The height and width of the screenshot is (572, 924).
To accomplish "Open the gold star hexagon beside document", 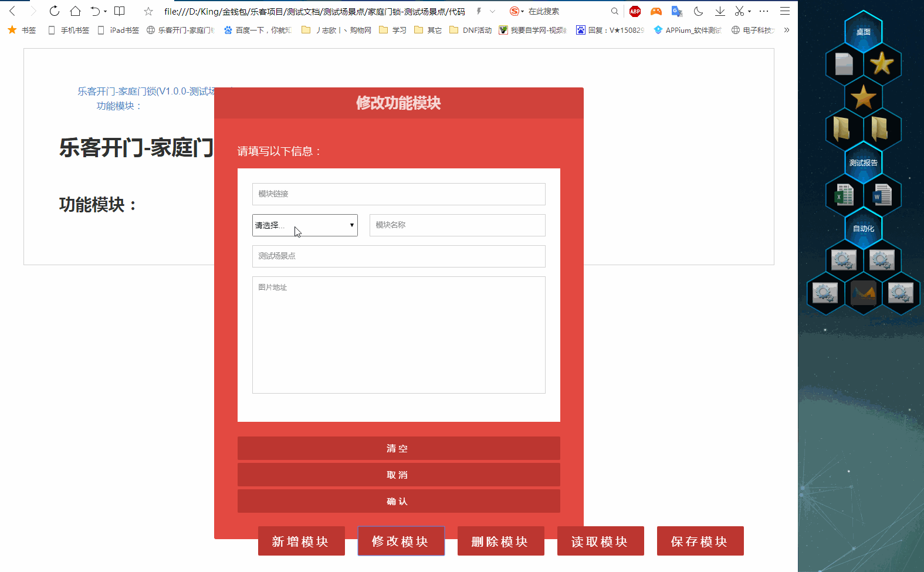I will coord(882,64).
